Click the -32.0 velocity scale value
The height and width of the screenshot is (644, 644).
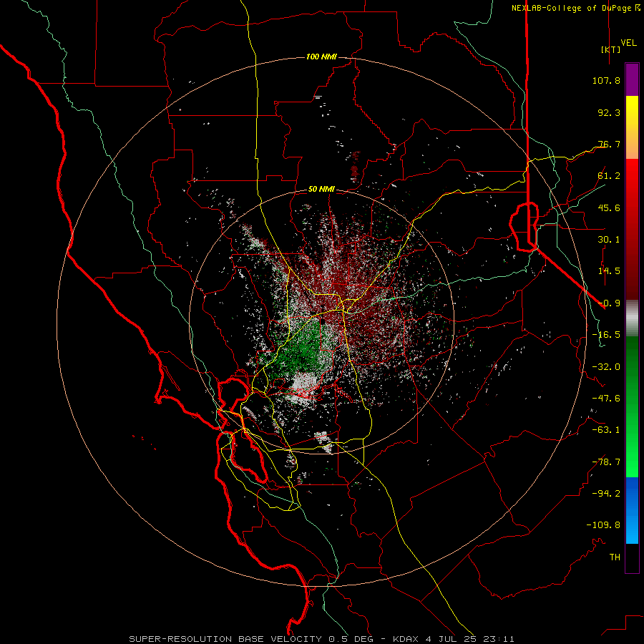point(606,367)
